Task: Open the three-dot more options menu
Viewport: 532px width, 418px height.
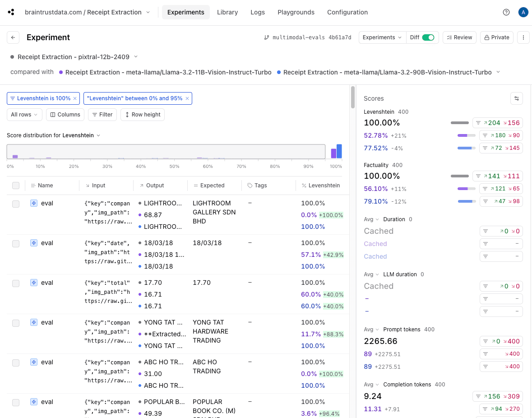Action: click(523, 37)
